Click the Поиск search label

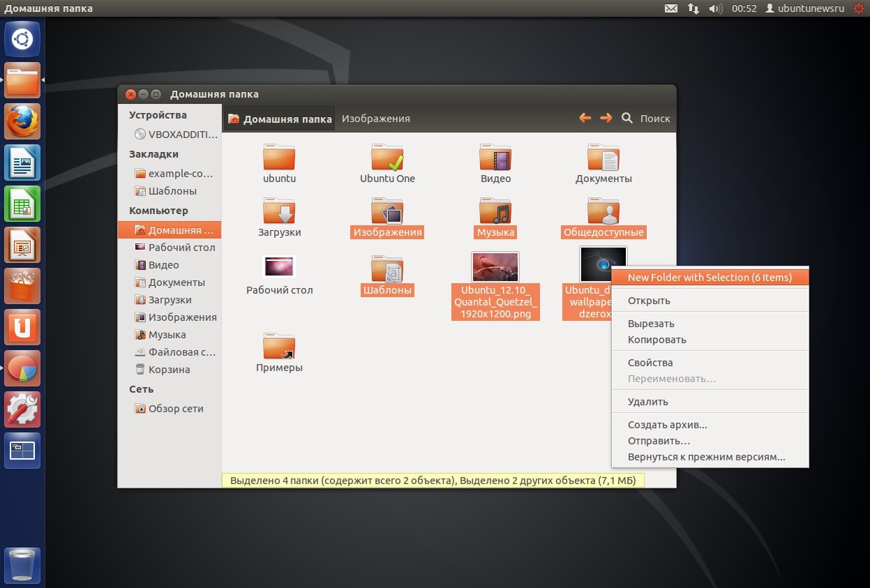[655, 119]
